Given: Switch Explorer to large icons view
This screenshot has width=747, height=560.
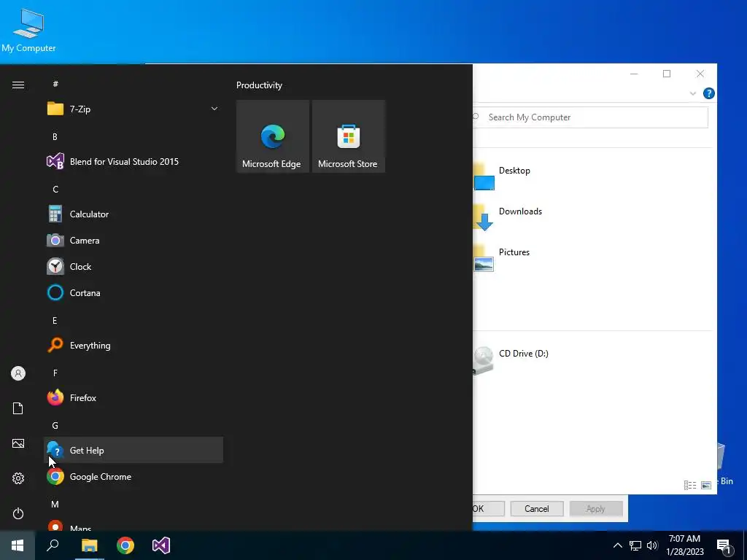Looking at the screenshot, I should 706,485.
